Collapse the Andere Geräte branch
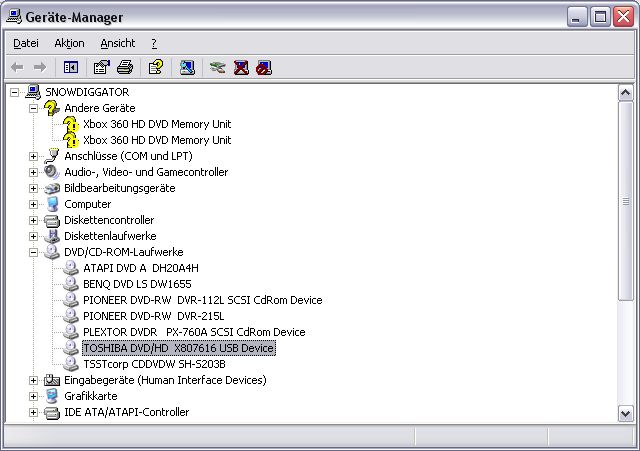Viewport: 640px width, 451px height. click(x=33, y=108)
